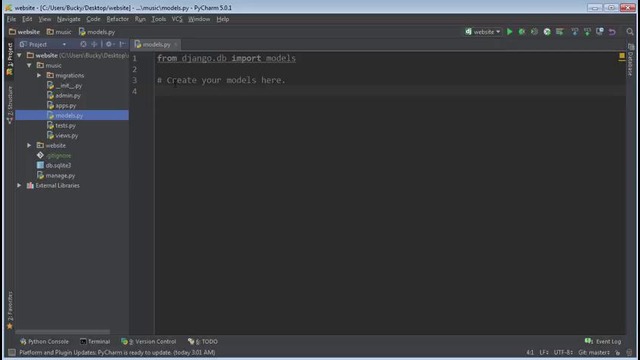Viewport: 640px width, 360px height.
Task: Revert changes with the undo arrow
Action: (x=612, y=31)
